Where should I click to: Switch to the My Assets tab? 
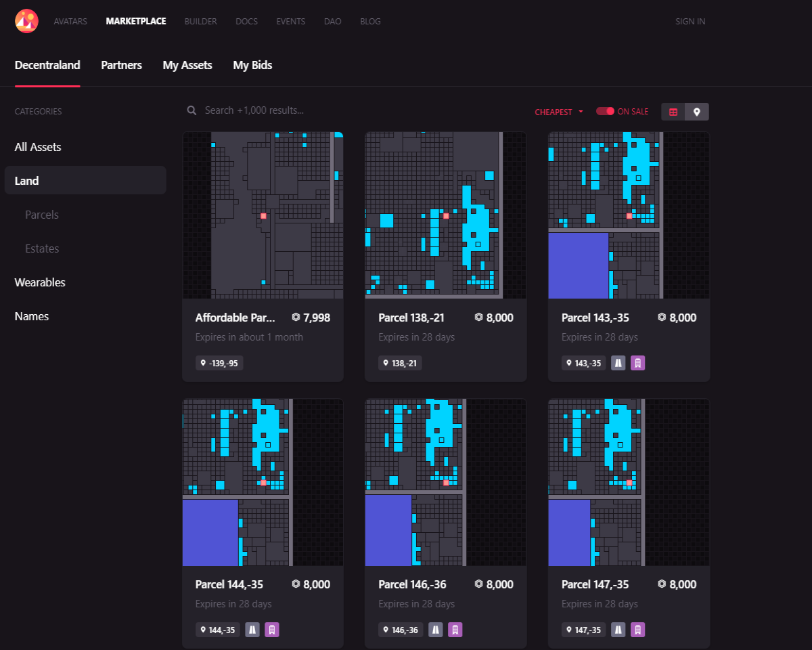tap(187, 66)
